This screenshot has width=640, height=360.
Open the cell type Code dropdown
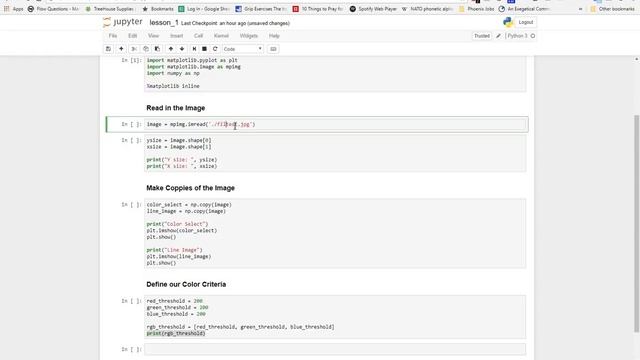[242, 49]
